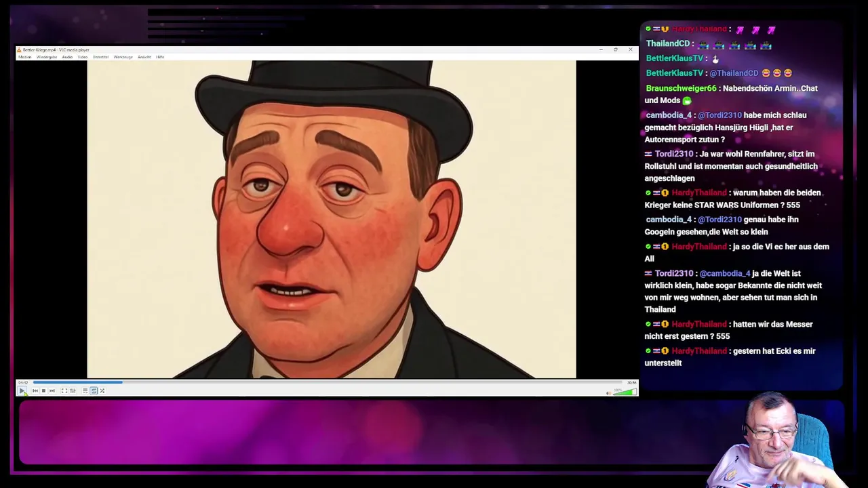Click ThailandCD username in chat

click(668, 43)
